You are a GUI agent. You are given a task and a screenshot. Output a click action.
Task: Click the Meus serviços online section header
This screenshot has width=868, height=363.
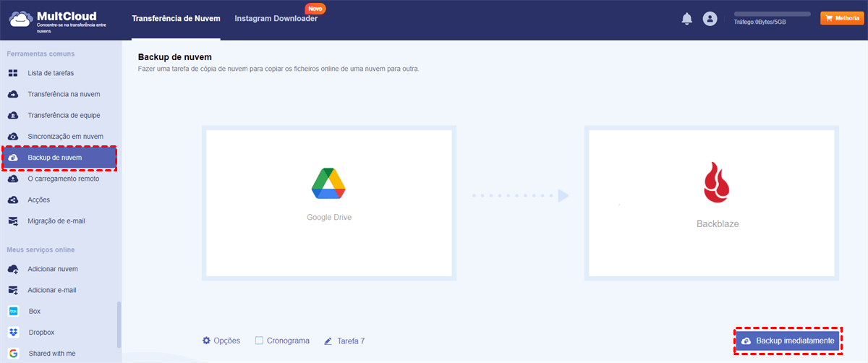pos(41,249)
